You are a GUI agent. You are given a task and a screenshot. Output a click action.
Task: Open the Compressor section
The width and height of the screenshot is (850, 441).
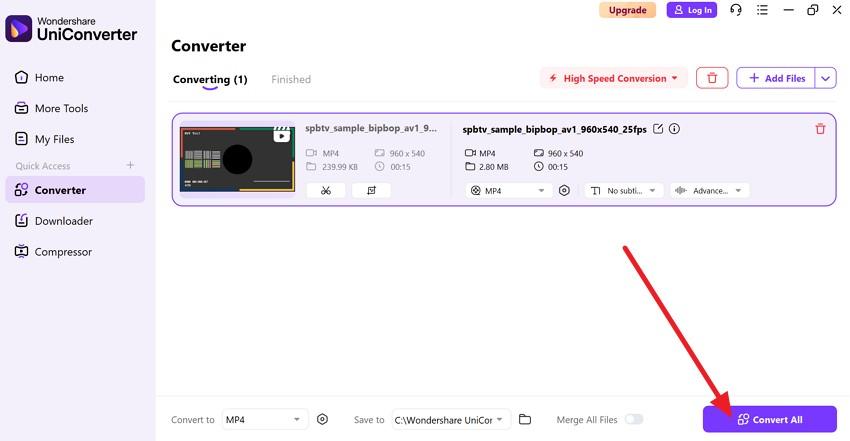click(53, 252)
